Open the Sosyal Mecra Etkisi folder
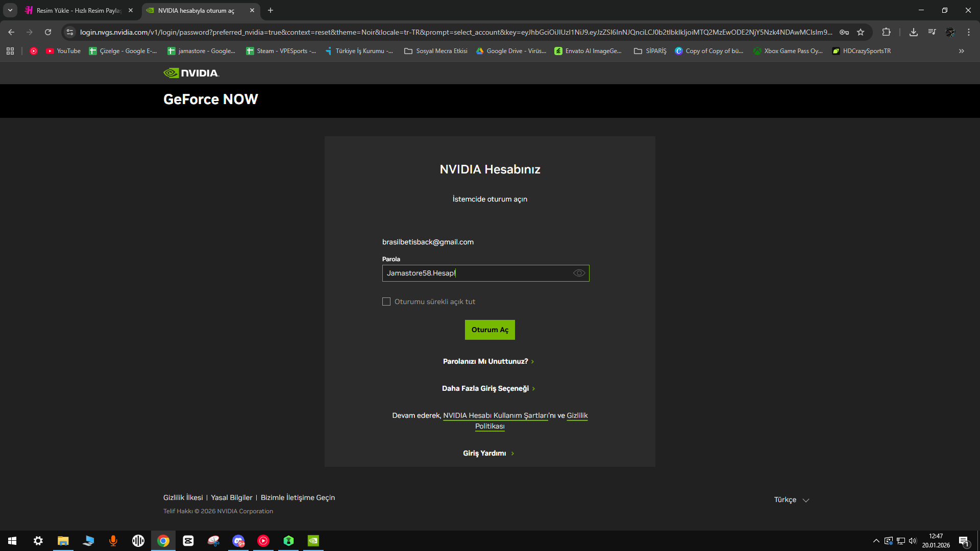This screenshot has width=980, height=551. (436, 51)
